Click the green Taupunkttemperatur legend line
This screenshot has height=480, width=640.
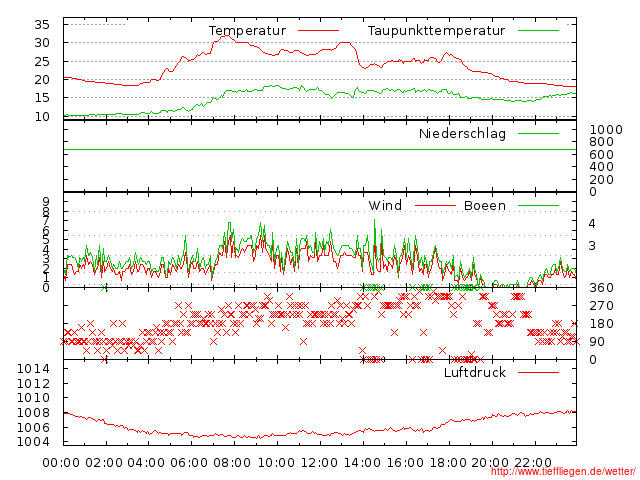[x=538, y=31]
